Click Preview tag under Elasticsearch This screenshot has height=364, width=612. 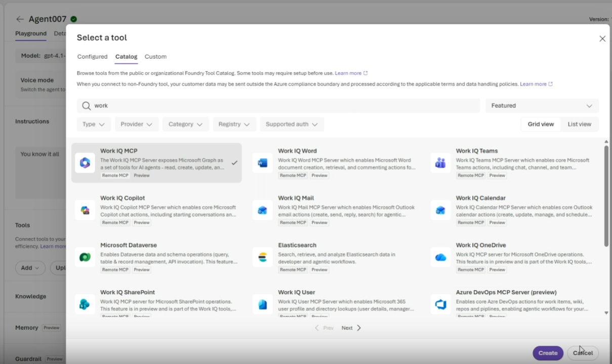click(x=319, y=270)
